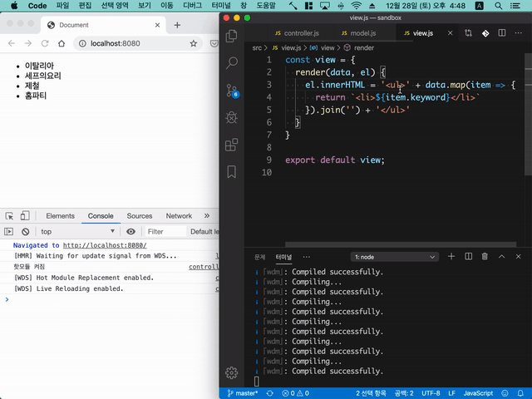532x399 pixels.
Task: Open the Run and Debug view
Action: [x=232, y=117]
